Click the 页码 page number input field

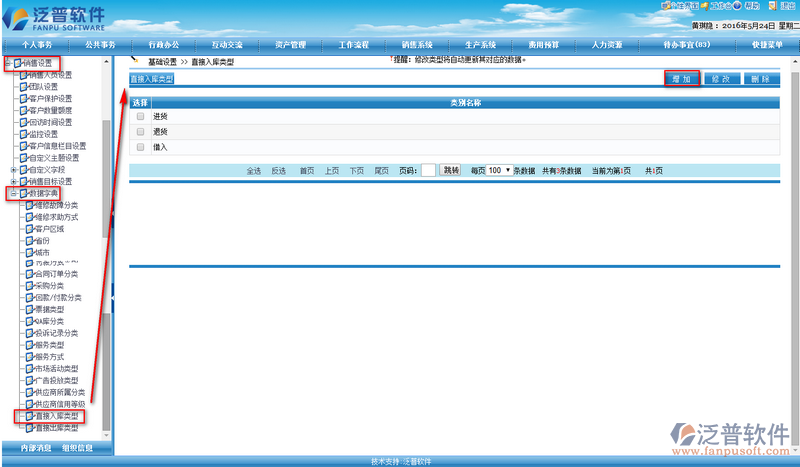[428, 171]
